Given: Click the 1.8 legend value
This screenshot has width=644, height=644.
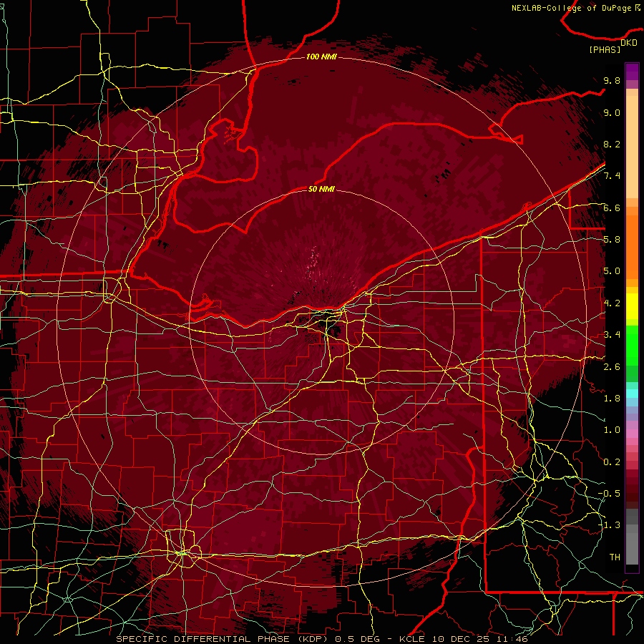Looking at the screenshot, I should pos(612,399).
